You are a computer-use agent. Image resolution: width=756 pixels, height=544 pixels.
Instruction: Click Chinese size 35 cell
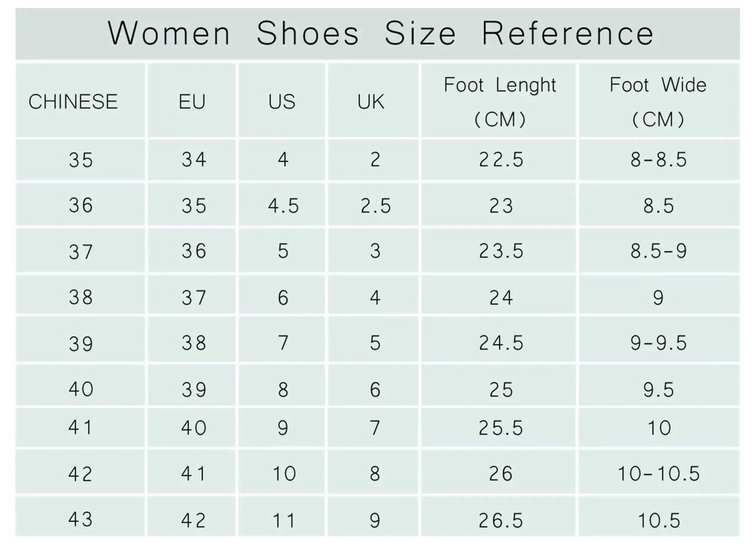(x=81, y=160)
